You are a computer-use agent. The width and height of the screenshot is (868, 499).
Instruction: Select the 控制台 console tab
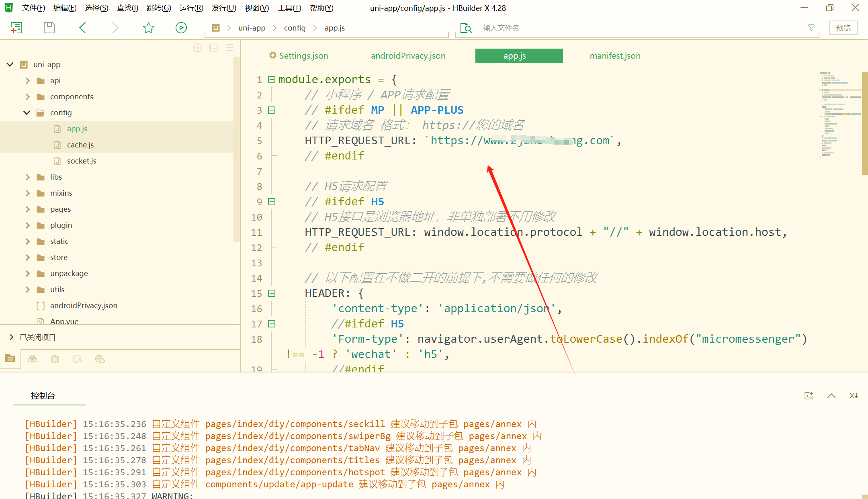click(x=43, y=396)
